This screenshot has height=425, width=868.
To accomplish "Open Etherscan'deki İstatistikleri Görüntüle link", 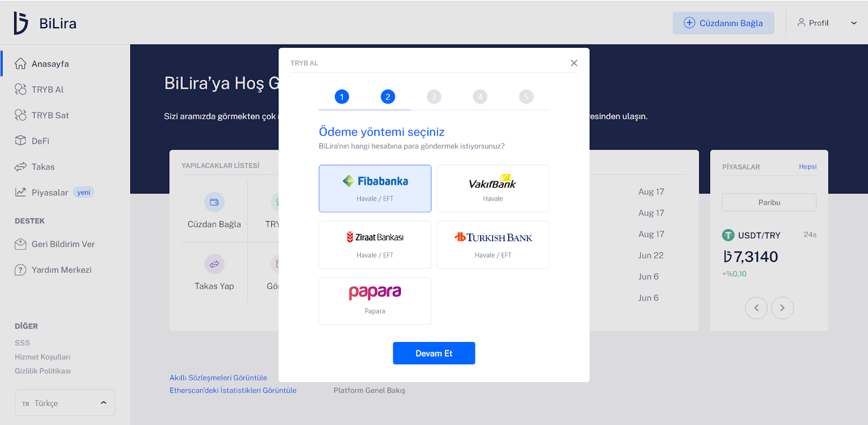I will pyautogui.click(x=233, y=390).
